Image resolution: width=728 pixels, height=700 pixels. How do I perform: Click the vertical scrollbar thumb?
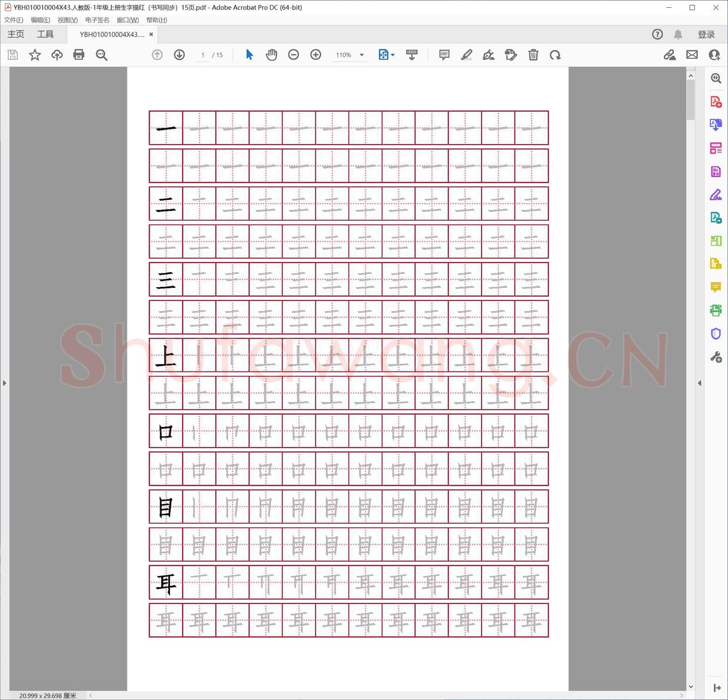coord(691,100)
